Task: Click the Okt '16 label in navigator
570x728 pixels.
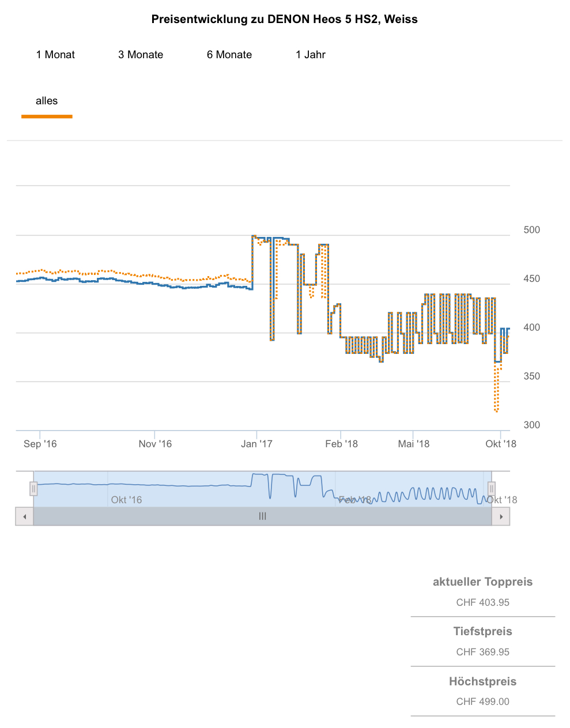Action: click(126, 500)
